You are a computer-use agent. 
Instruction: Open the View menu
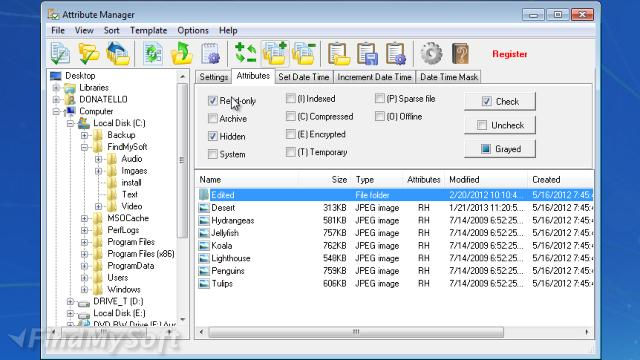(84, 30)
